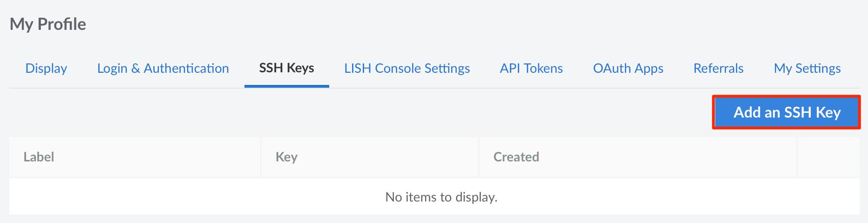Image resolution: width=868 pixels, height=223 pixels.
Task: Click the Label column header
Action: coord(39,157)
